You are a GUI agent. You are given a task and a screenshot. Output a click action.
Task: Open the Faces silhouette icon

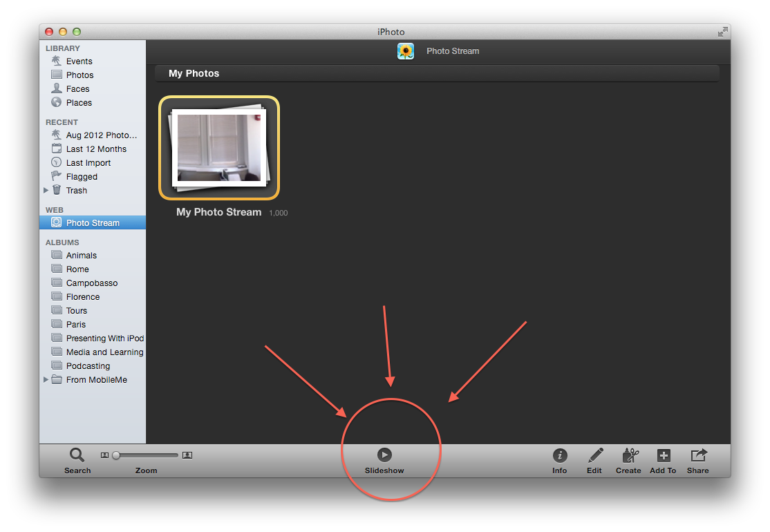[57, 88]
